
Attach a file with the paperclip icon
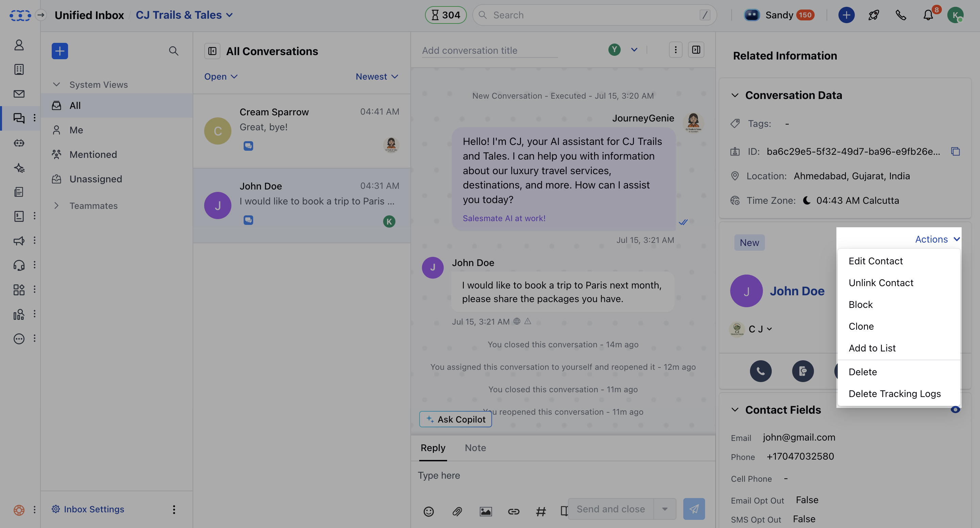(457, 512)
